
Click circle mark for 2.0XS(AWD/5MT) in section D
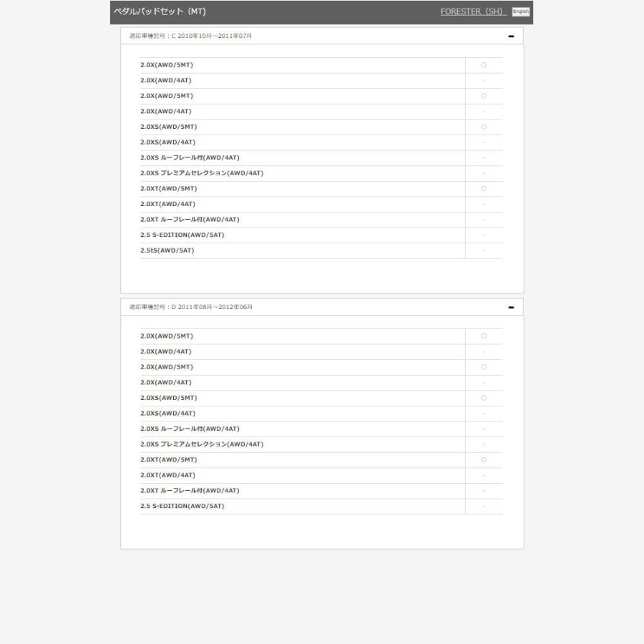(x=484, y=398)
